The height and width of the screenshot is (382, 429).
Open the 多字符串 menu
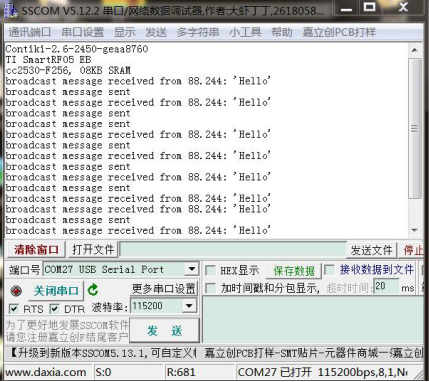[198, 32]
